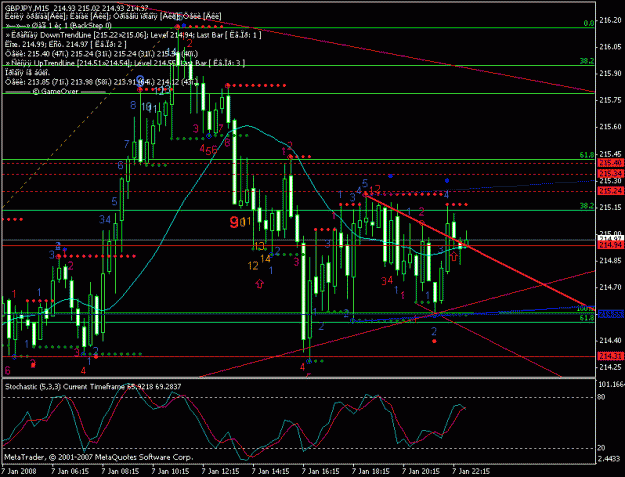Click the 215.75 price scale value
The width and height of the screenshot is (625, 477).
coord(610,100)
